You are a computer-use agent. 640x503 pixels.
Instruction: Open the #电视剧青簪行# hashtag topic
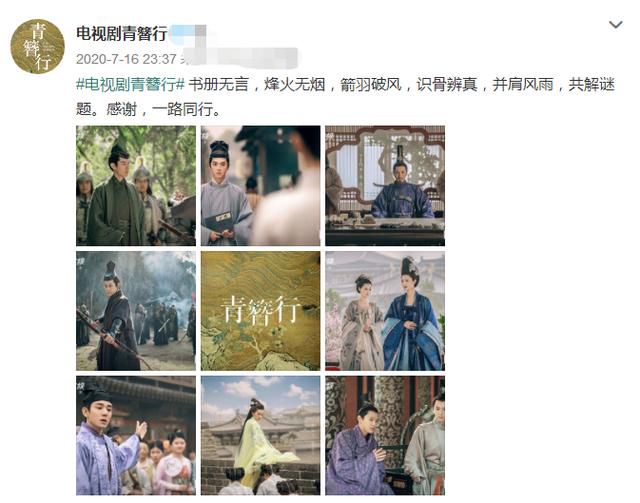tap(131, 85)
